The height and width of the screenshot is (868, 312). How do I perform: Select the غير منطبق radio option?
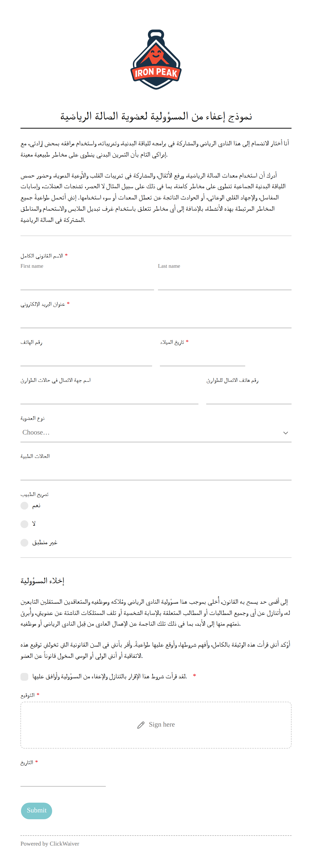coord(24,542)
